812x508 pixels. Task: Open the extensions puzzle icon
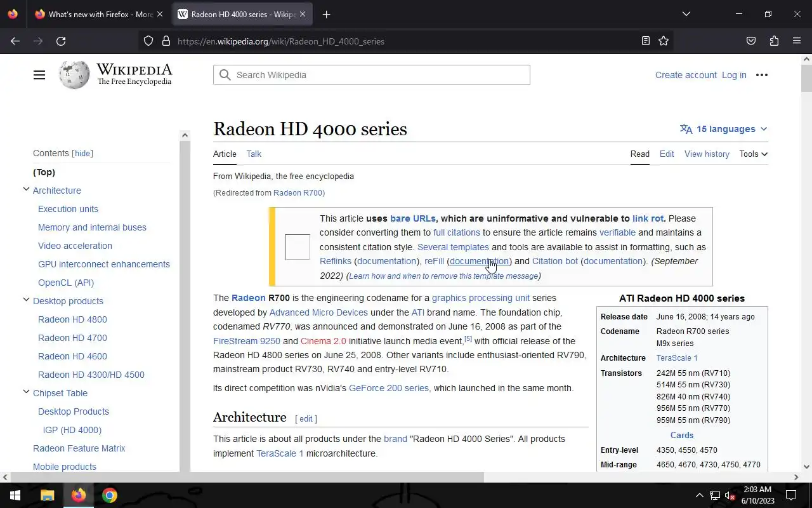774,41
